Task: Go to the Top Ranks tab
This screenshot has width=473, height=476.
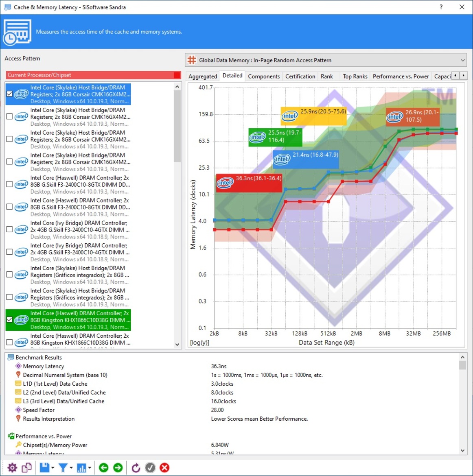Action: [355, 76]
